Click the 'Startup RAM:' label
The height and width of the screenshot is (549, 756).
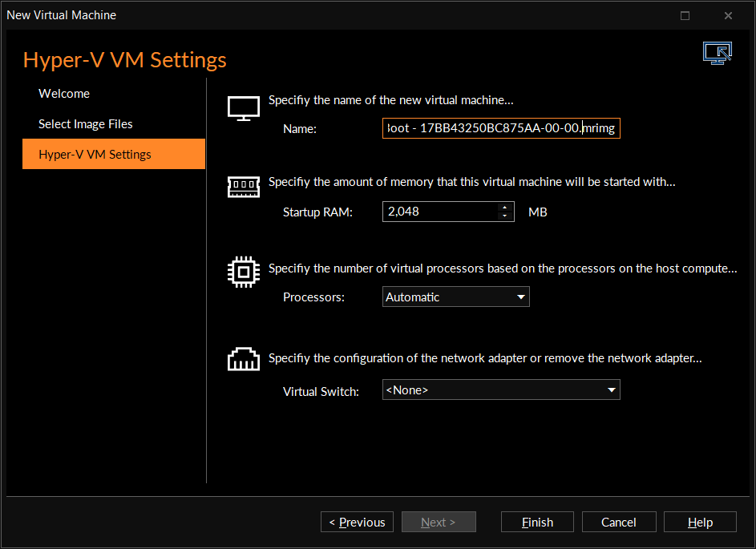(x=317, y=212)
